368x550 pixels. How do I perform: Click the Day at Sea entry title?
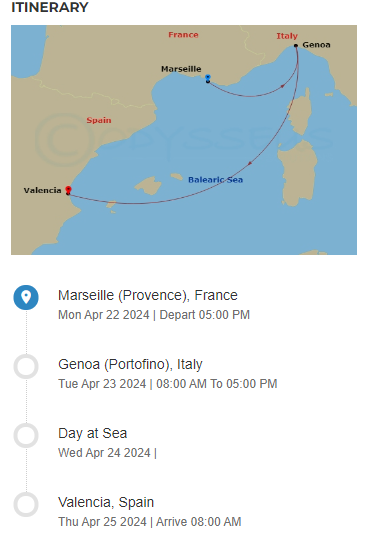pyautogui.click(x=93, y=433)
